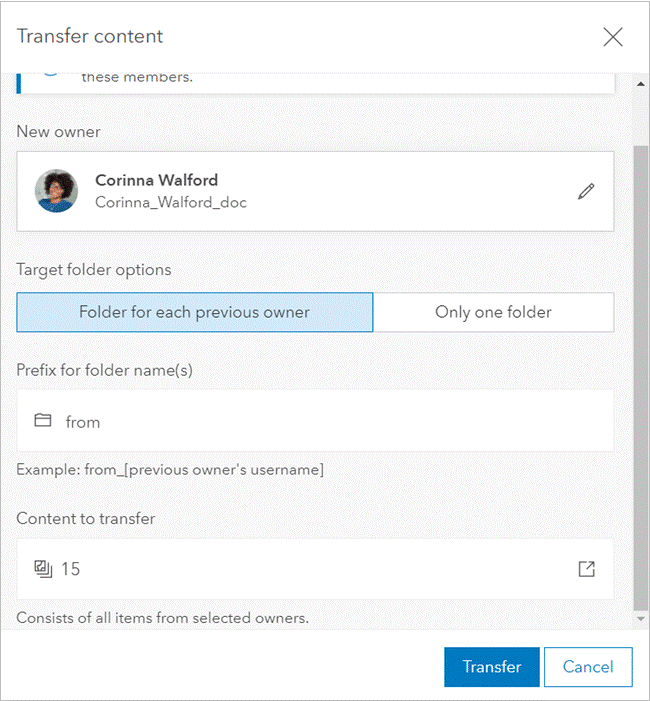Click the scroll down arrow on the scrollbar
The width and height of the screenshot is (650, 701).
[x=641, y=620]
